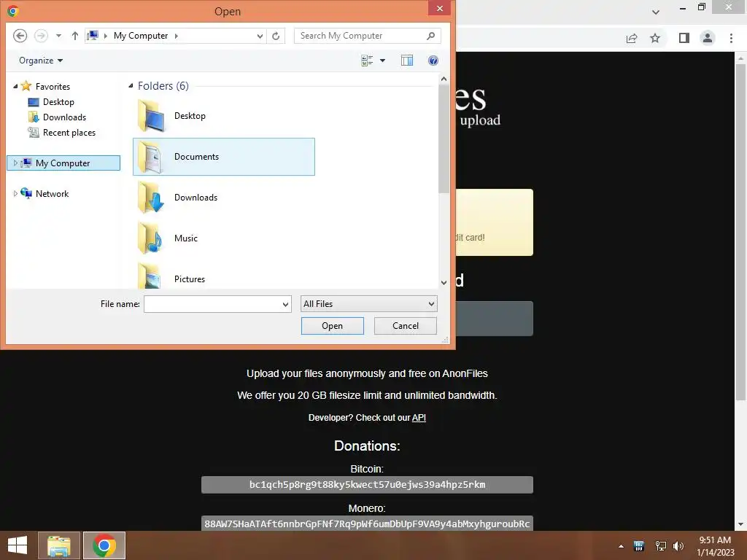Screen dimensions: 747x560
Task: Open the Organize menu
Action: pos(41,61)
